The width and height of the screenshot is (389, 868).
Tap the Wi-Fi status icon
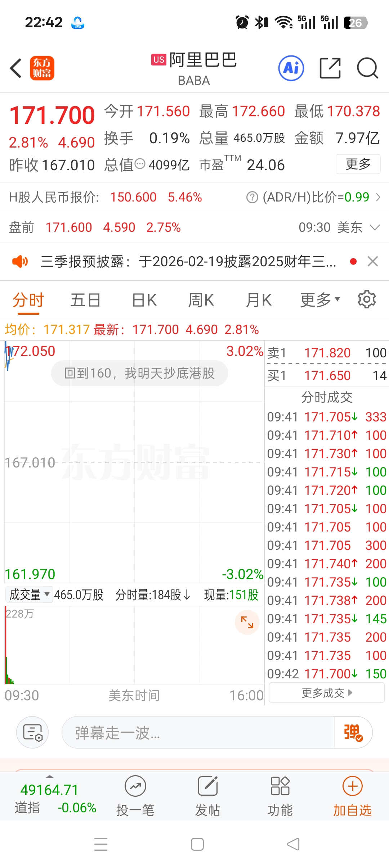[x=284, y=22]
